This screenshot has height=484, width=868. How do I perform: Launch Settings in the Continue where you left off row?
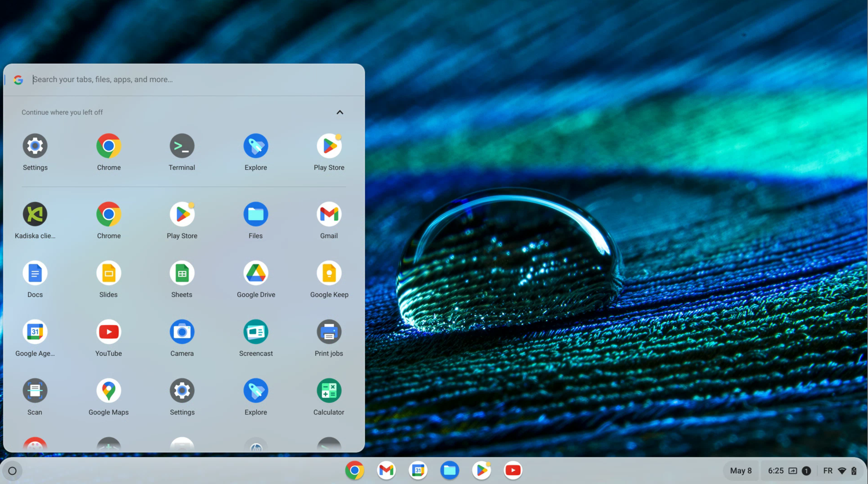click(x=35, y=146)
